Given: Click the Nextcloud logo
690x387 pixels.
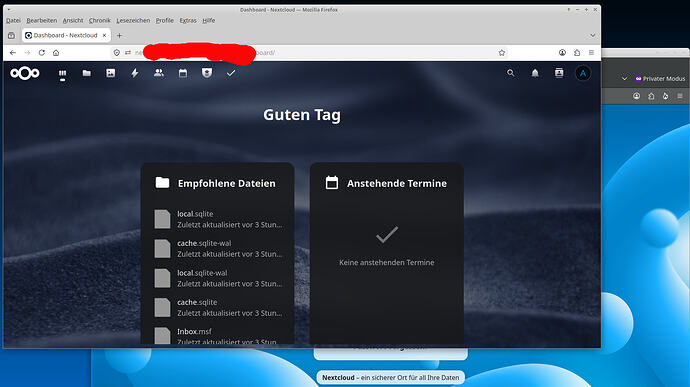Looking at the screenshot, I should 25,73.
